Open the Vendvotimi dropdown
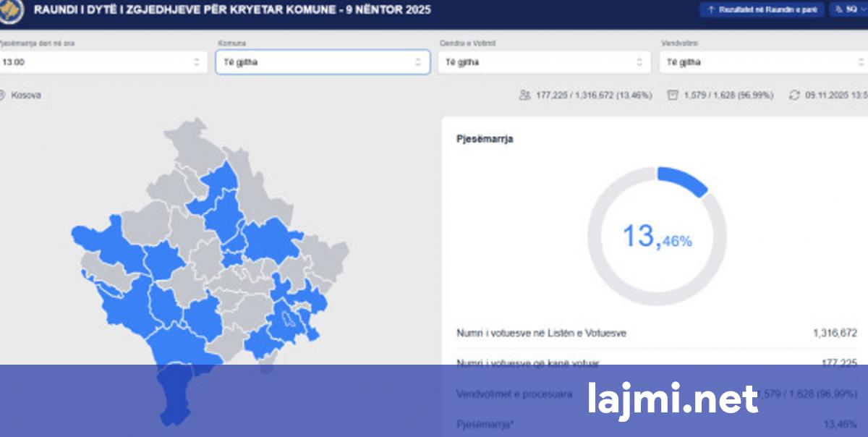This screenshot has width=868, height=437. (x=763, y=62)
